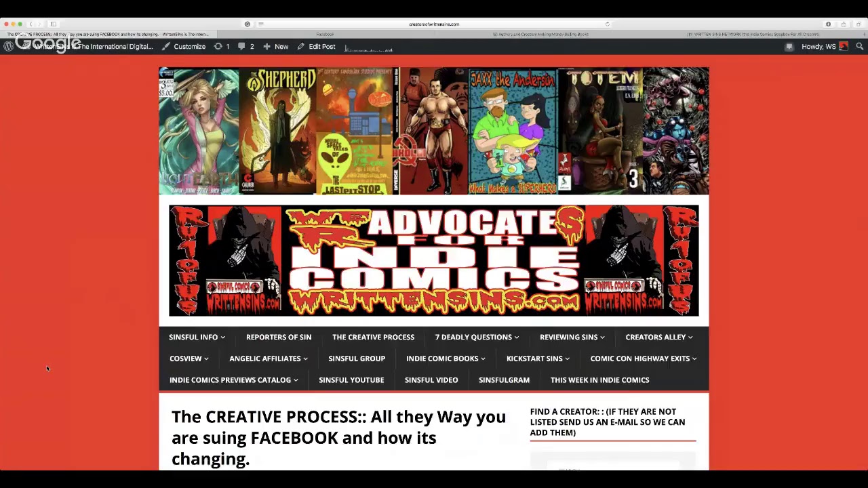Open the WordPress logo menu

(8, 47)
